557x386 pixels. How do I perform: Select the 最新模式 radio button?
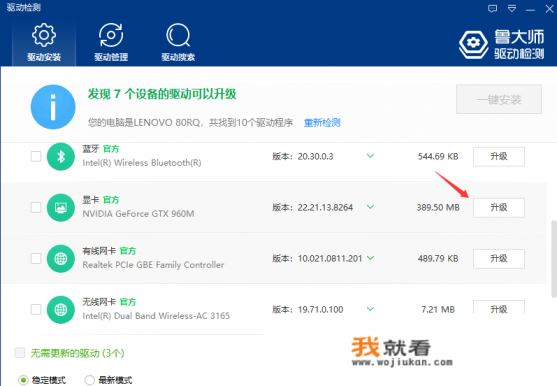coord(90,380)
